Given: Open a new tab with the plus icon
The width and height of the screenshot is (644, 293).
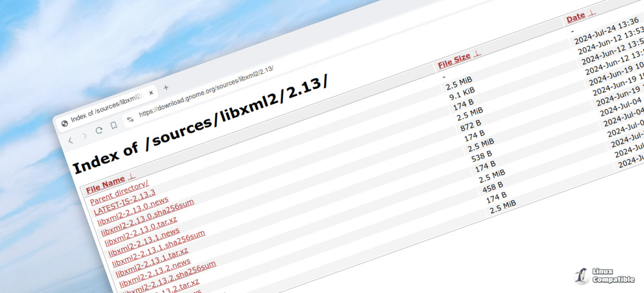Looking at the screenshot, I should click(166, 87).
